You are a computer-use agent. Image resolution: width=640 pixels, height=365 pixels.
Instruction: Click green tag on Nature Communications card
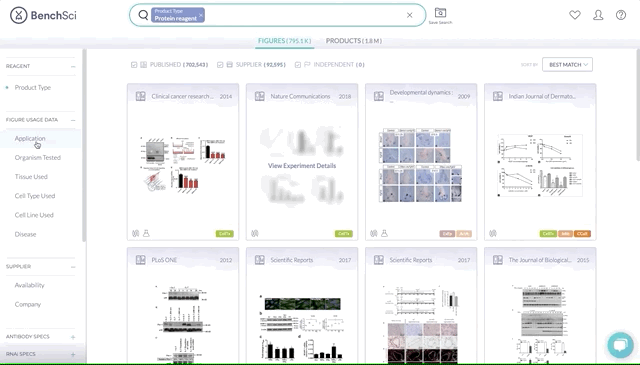tap(344, 234)
